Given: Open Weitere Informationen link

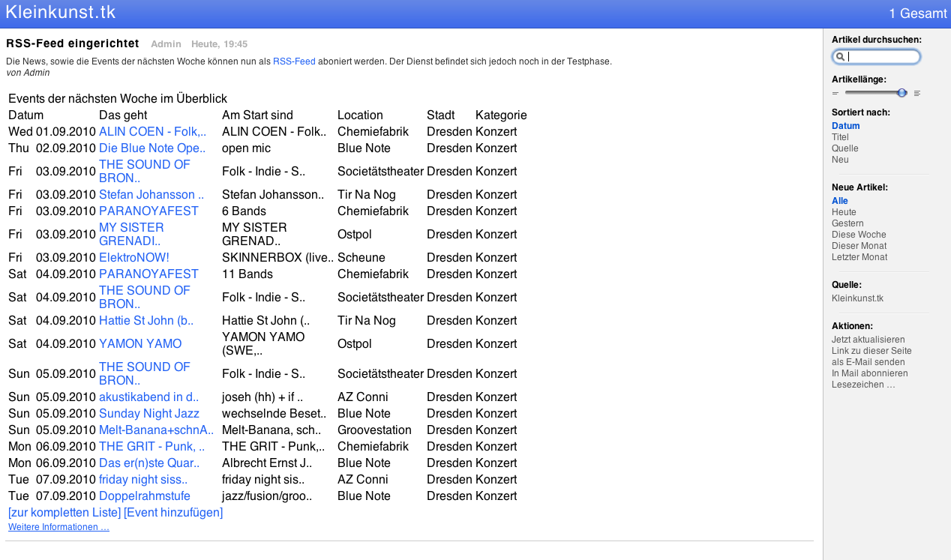Looking at the screenshot, I should click(58, 527).
